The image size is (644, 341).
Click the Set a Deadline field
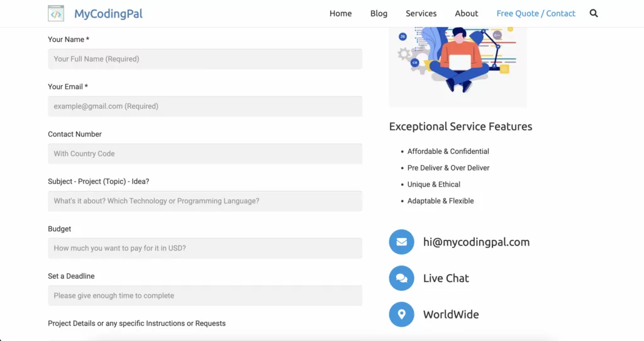tap(205, 295)
